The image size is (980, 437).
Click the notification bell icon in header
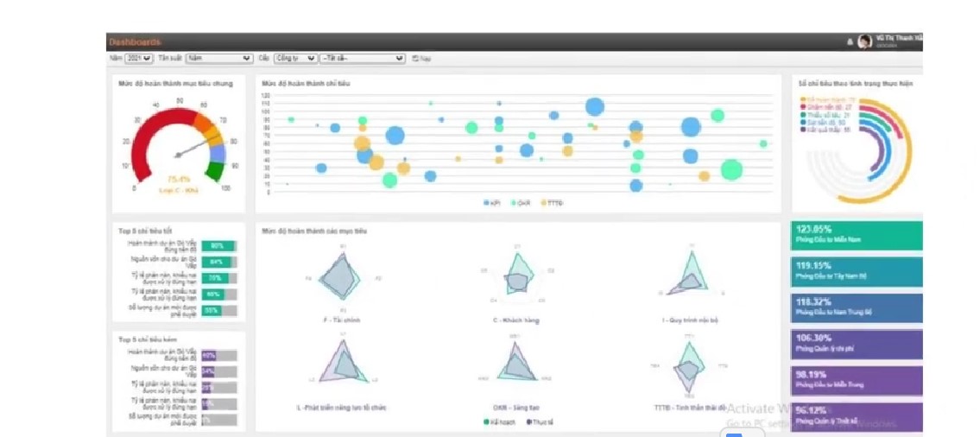[x=850, y=41]
